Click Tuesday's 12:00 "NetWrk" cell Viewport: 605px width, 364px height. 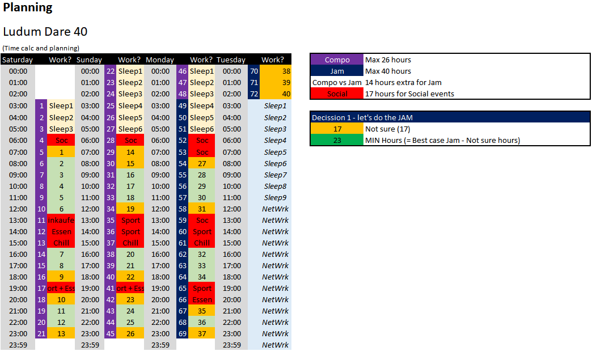pyautogui.click(x=275, y=209)
